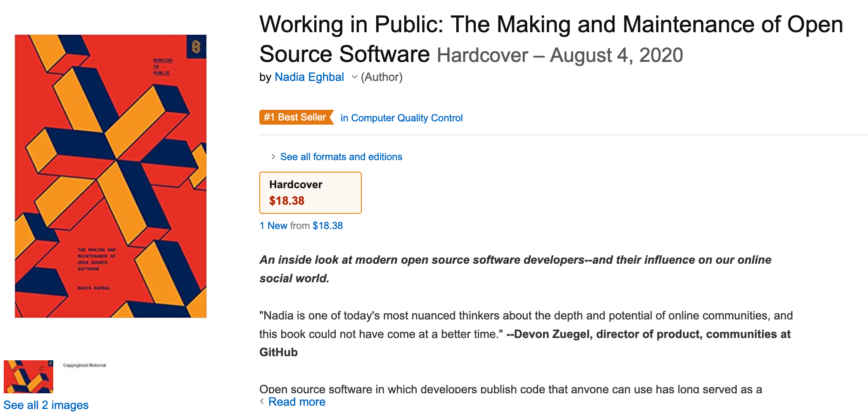This screenshot has width=868, height=416.
Task: Click See all 2 images link
Action: click(x=46, y=405)
